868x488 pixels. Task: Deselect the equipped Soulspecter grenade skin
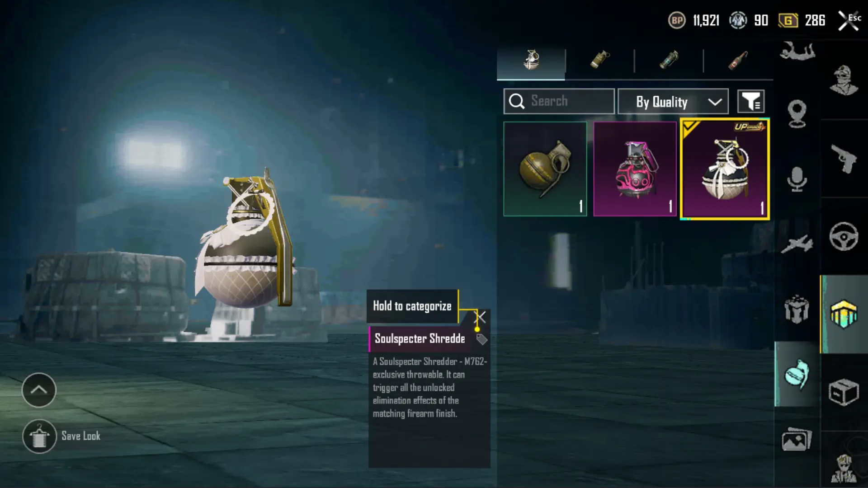click(725, 169)
